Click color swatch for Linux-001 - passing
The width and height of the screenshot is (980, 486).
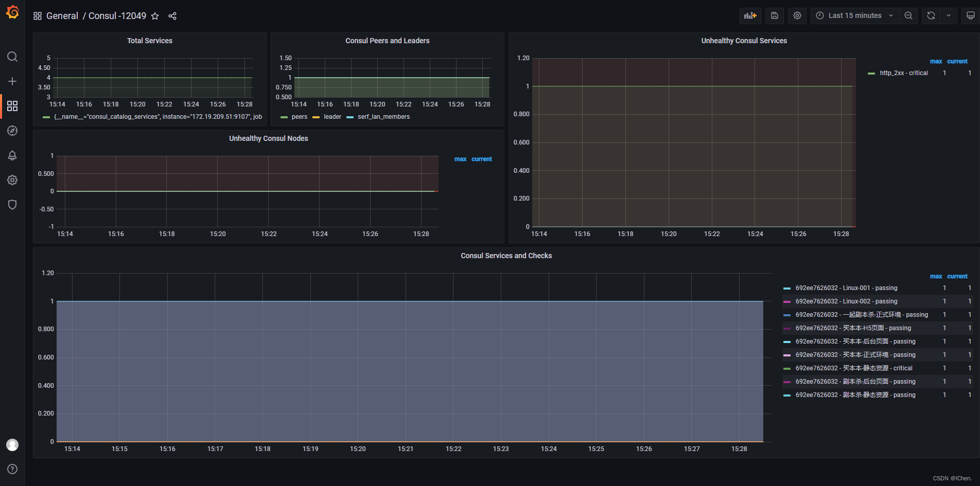point(787,289)
